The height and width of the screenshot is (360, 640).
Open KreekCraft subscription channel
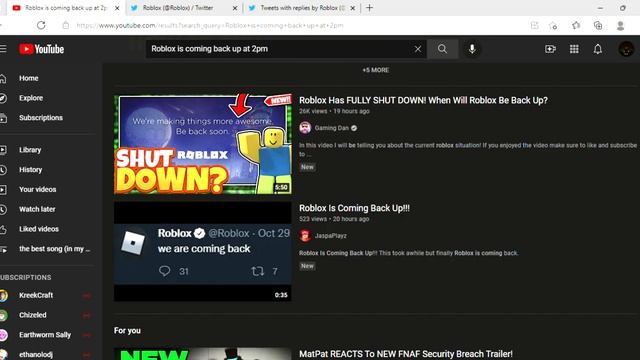click(36, 295)
